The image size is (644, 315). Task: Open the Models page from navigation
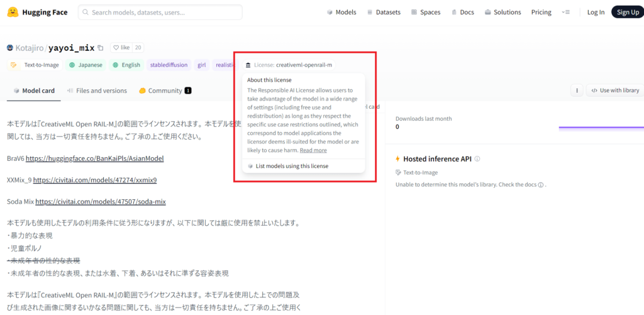[341, 13]
